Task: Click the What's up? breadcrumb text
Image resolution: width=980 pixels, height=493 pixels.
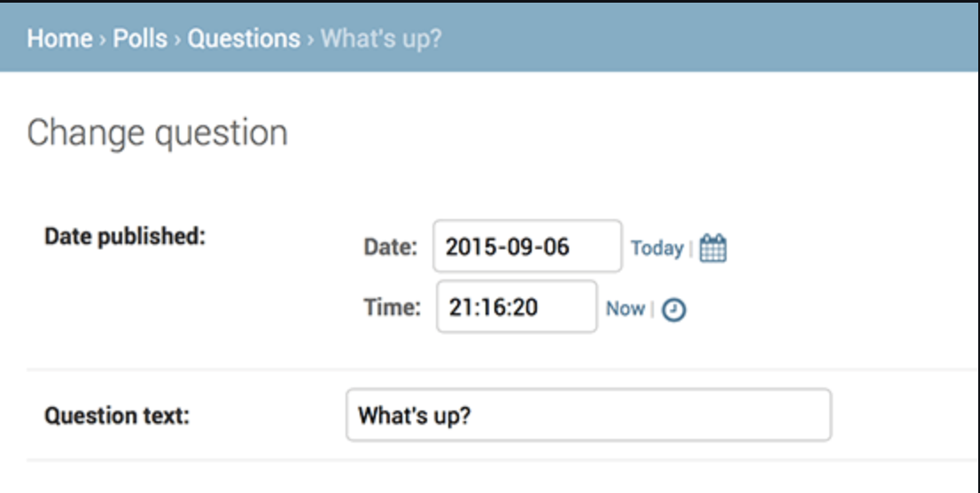Action: [381, 39]
